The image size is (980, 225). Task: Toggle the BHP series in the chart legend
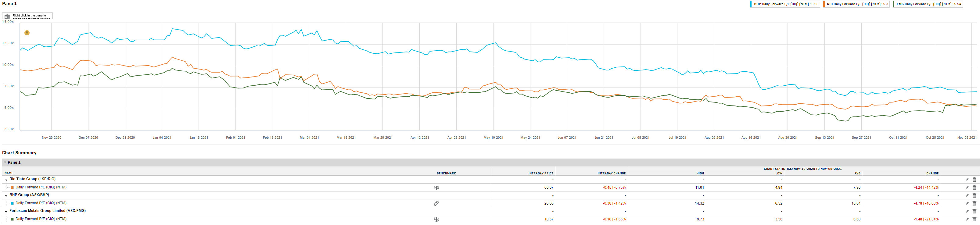(x=785, y=4)
